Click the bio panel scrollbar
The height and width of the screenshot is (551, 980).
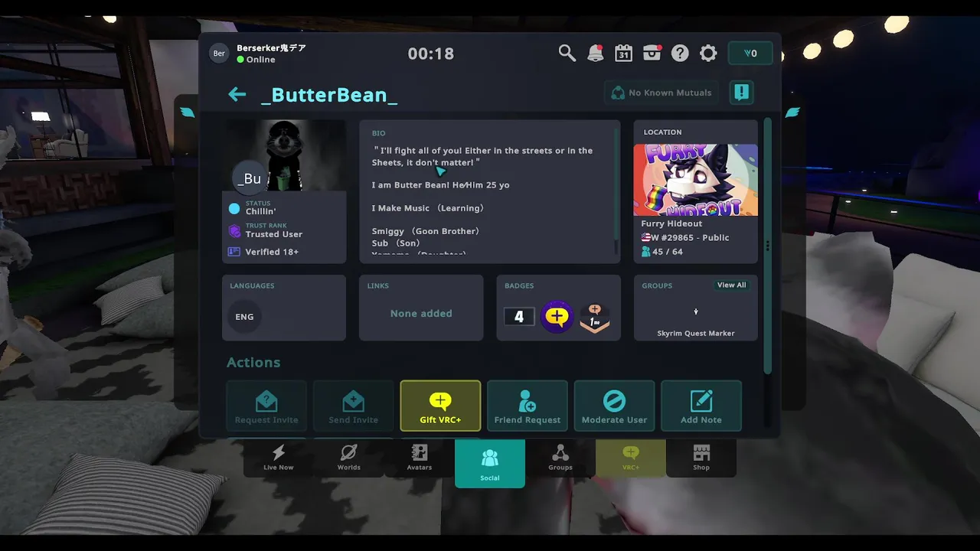(616, 184)
